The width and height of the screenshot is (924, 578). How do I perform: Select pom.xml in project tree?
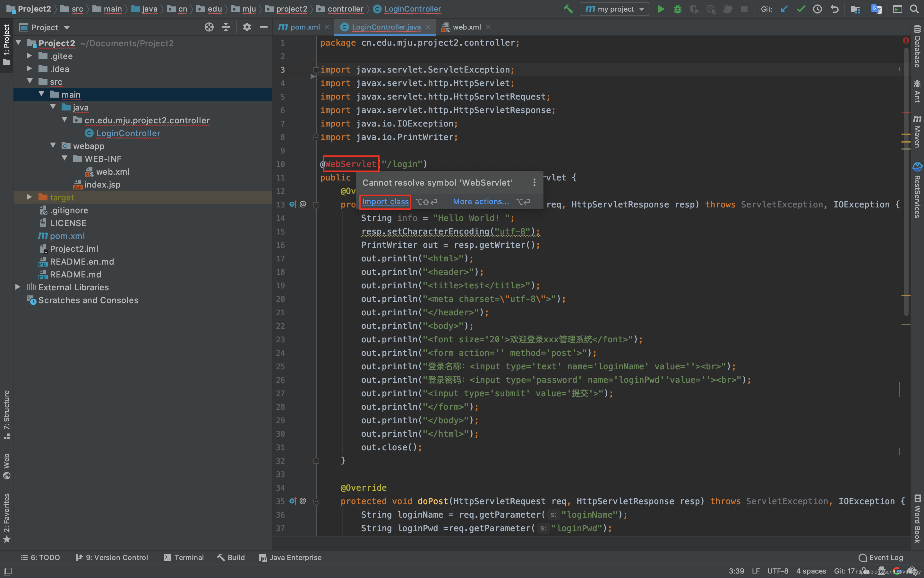click(67, 236)
